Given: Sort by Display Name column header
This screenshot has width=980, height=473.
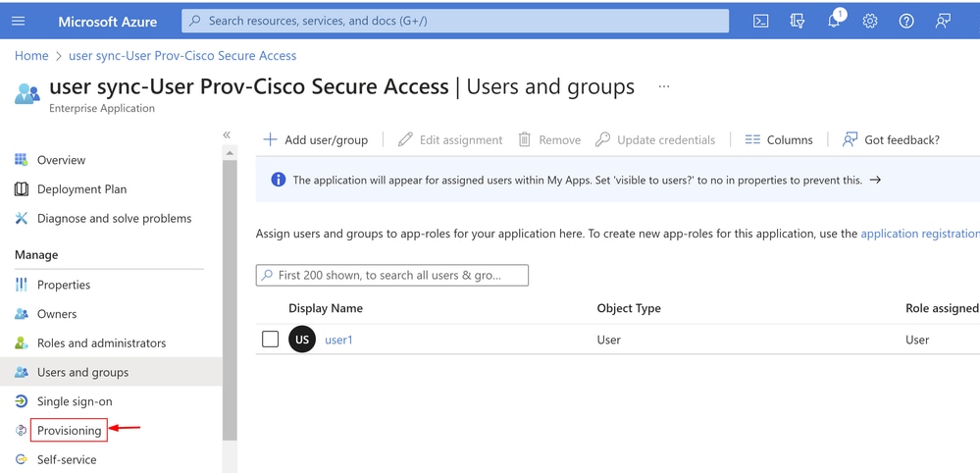Looking at the screenshot, I should pyautogui.click(x=325, y=308).
